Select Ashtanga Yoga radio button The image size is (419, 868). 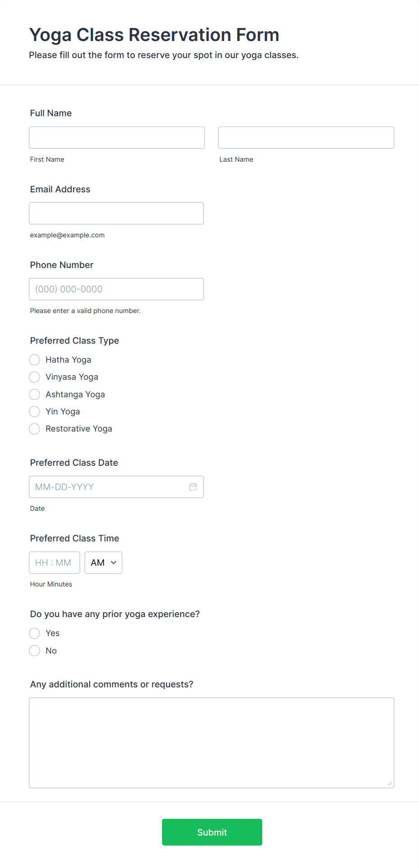click(x=35, y=395)
